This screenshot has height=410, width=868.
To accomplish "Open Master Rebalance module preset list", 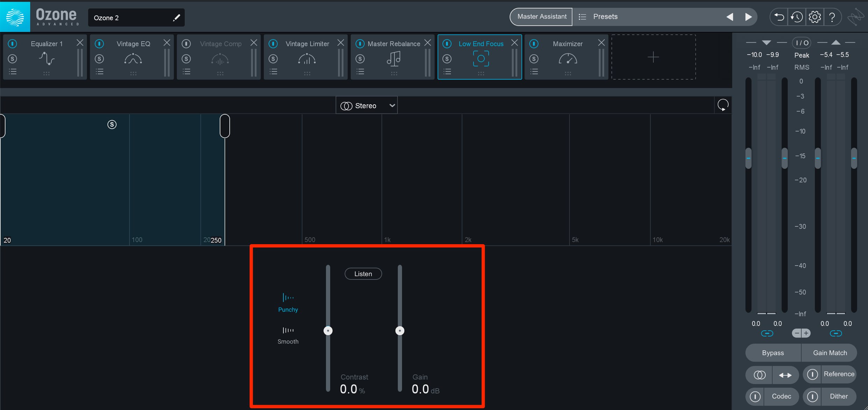I will click(x=360, y=72).
